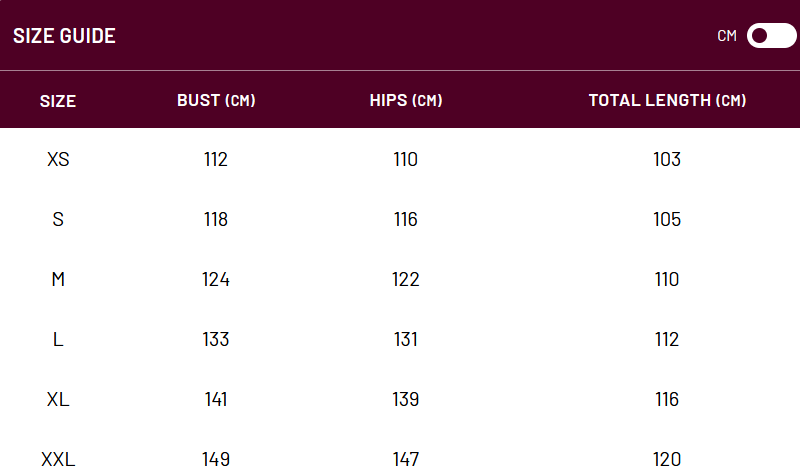Click the TOTAL LENGTH (CM) header
The height and width of the screenshot is (474, 800).
point(667,100)
